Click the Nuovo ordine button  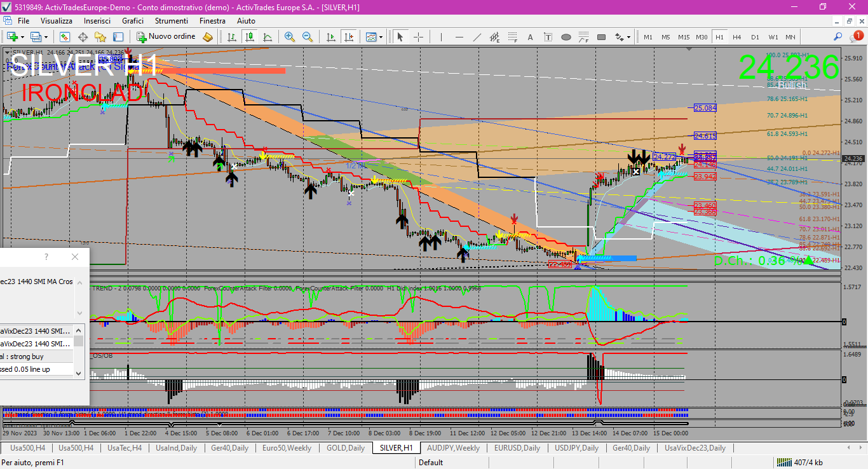coord(166,37)
